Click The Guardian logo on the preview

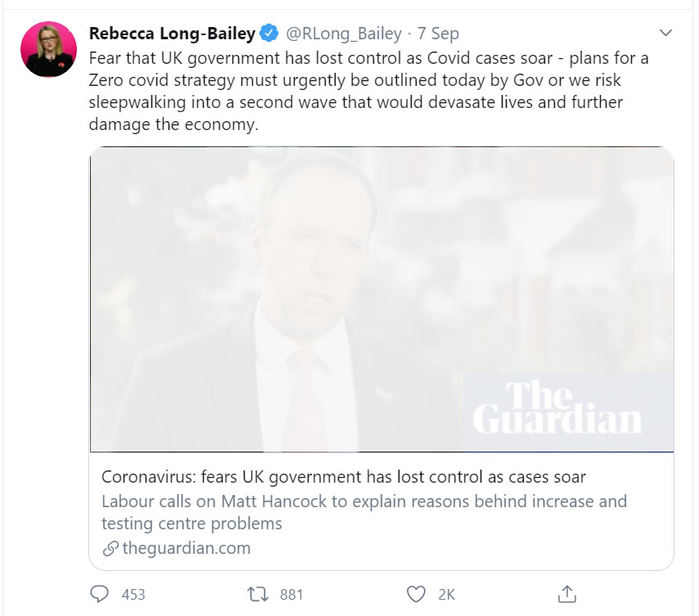coord(557,407)
